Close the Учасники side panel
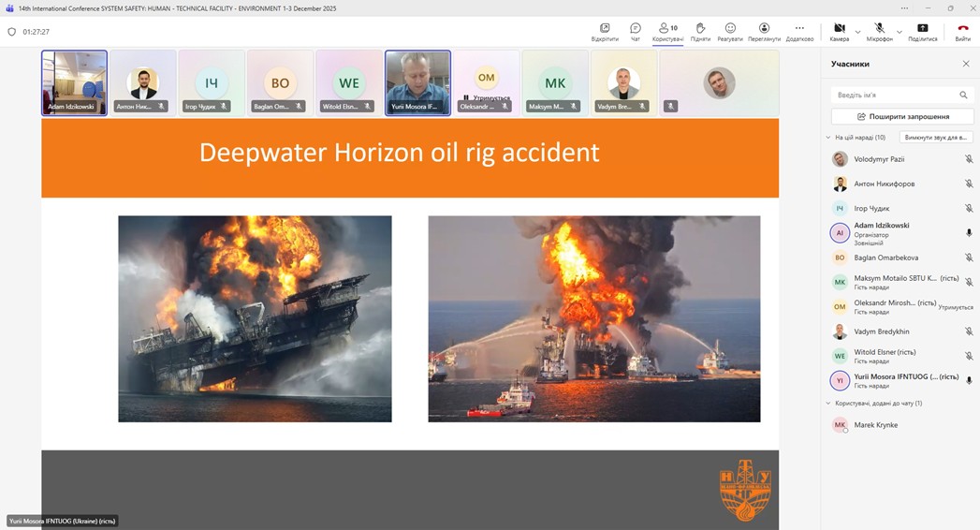The width and height of the screenshot is (980, 530). [x=966, y=64]
